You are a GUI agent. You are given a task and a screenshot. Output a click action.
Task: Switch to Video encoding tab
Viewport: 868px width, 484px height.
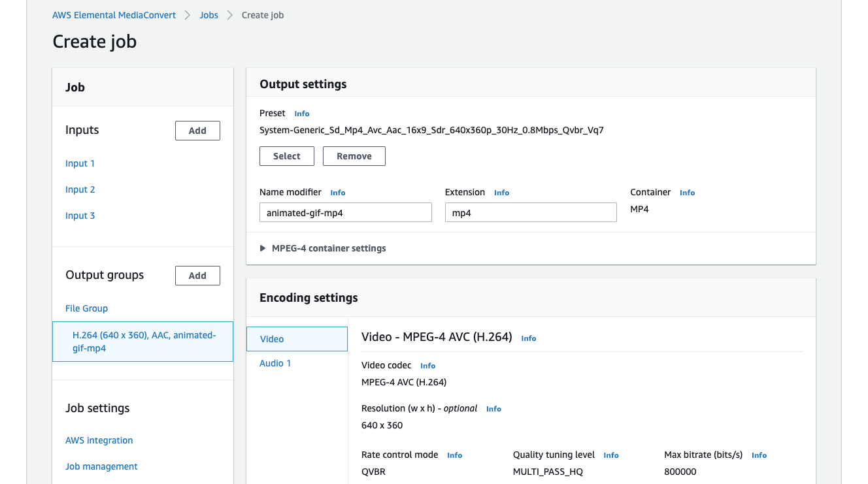(x=297, y=339)
